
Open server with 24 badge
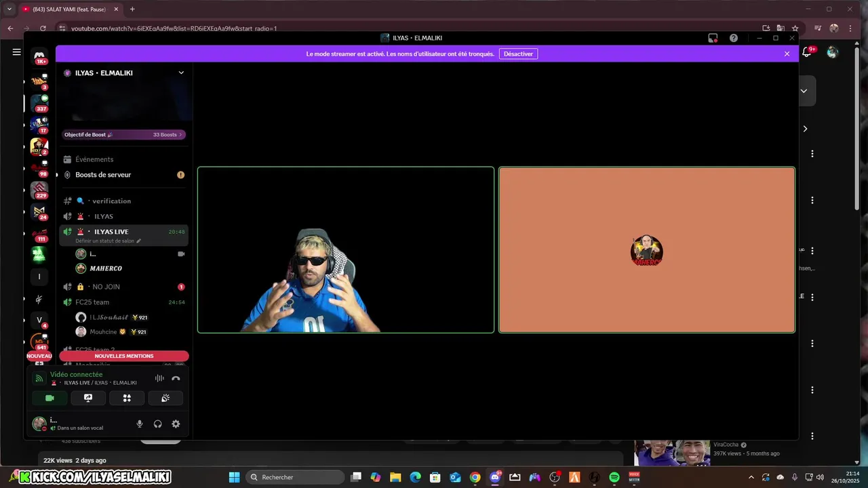[39, 211]
